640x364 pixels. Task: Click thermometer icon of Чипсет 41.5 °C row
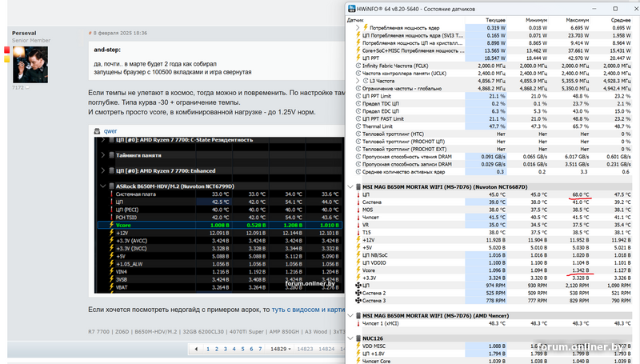pyautogui.click(x=358, y=218)
